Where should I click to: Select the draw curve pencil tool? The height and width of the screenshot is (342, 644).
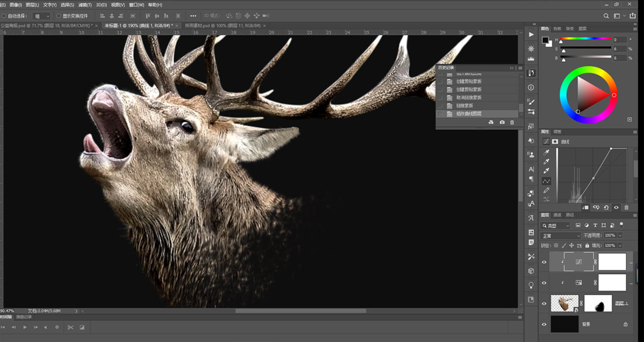tap(546, 190)
